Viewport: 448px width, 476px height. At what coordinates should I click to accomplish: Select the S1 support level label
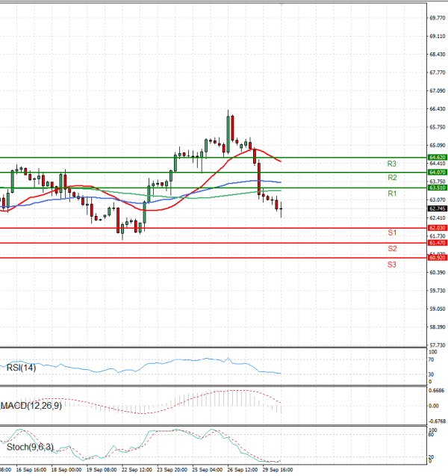pyautogui.click(x=391, y=234)
